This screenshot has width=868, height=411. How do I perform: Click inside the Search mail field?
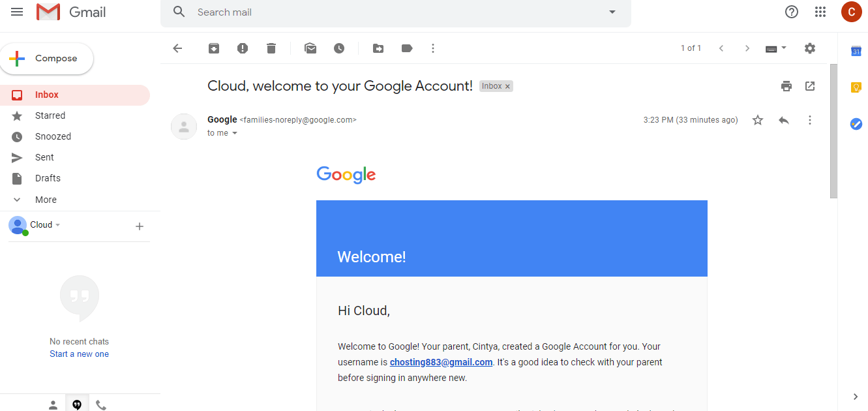391,12
